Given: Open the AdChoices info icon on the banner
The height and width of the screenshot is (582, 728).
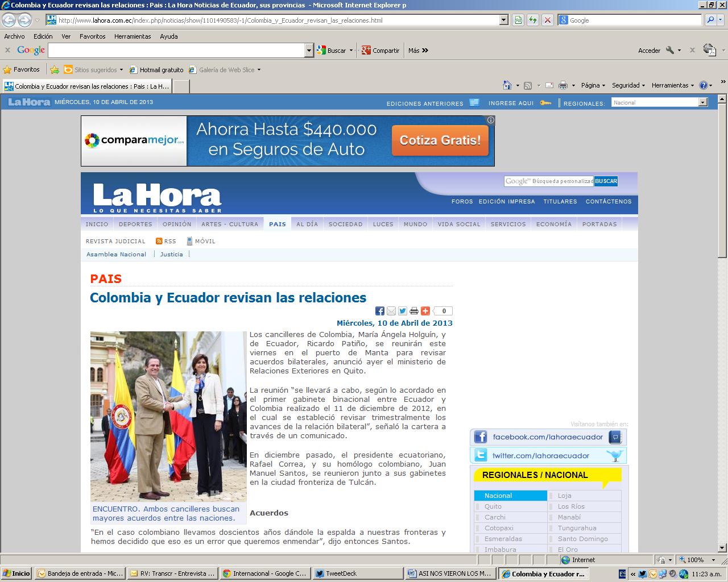Looking at the screenshot, I should tap(490, 120).
